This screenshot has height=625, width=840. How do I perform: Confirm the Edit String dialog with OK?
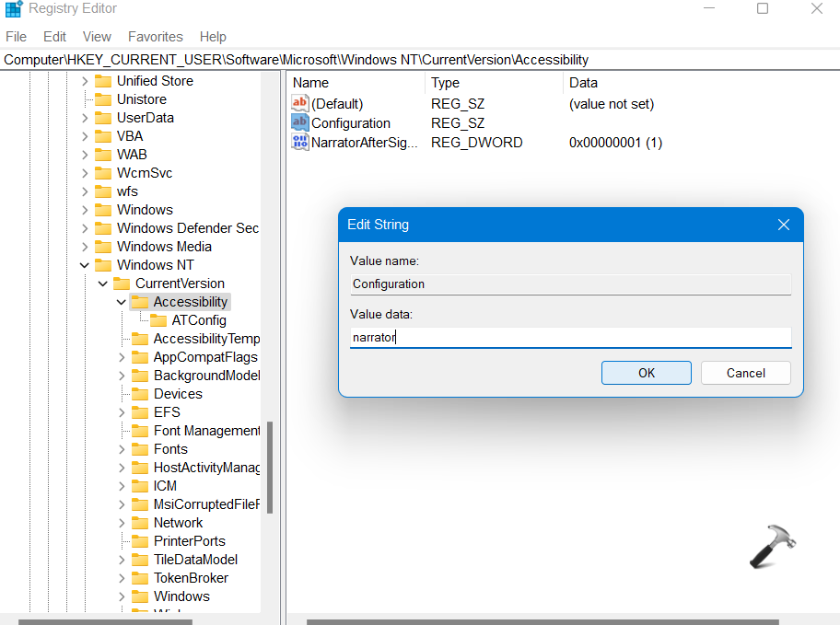coord(646,373)
